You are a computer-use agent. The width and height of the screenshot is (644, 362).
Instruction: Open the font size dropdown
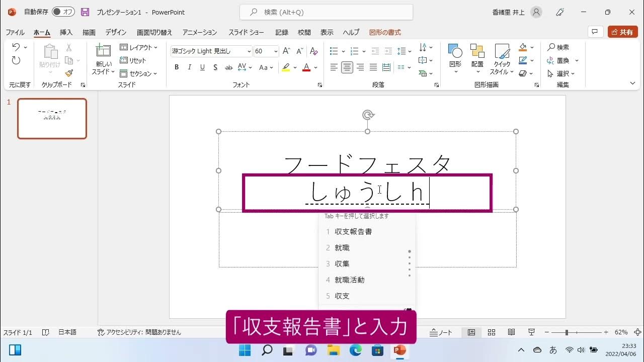(x=276, y=51)
